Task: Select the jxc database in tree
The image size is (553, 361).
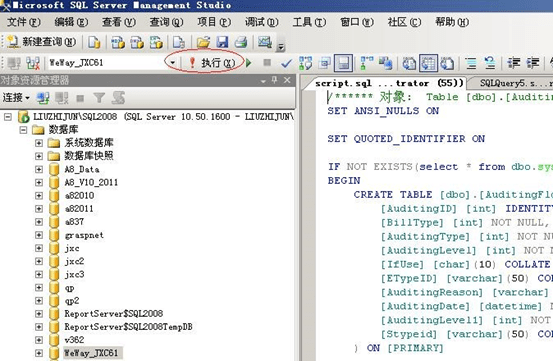Action: (72, 248)
